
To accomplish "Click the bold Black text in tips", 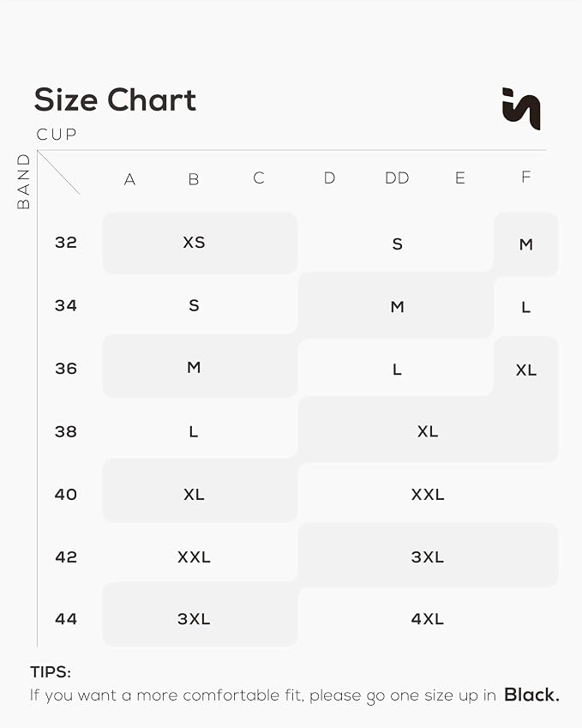I will [531, 695].
